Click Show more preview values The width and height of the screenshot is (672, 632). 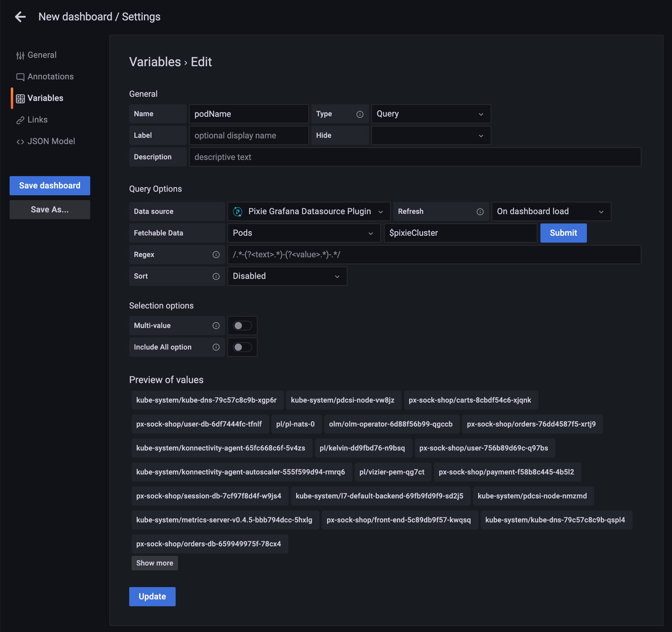pos(154,563)
